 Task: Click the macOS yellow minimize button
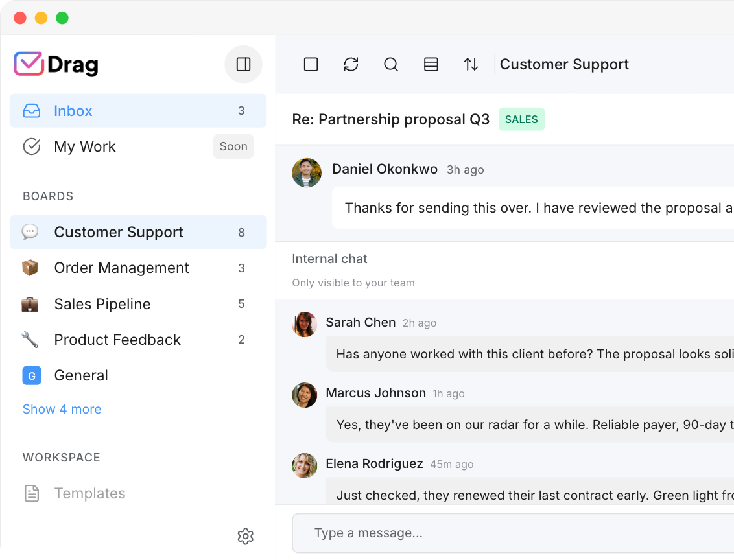coord(41,17)
